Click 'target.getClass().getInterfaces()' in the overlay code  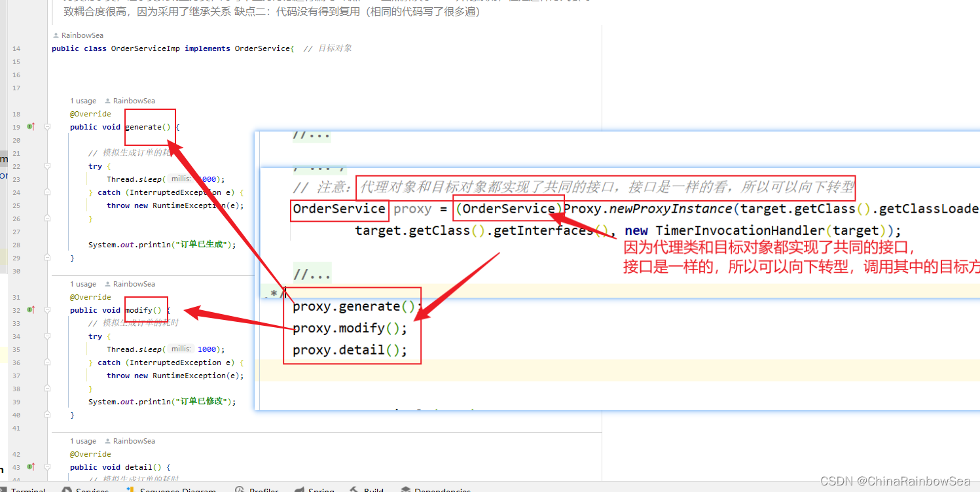click(482, 230)
